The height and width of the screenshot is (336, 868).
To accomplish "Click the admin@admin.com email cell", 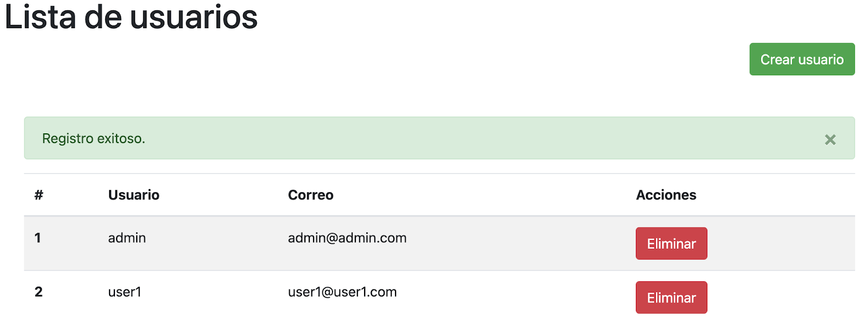I will pyautogui.click(x=347, y=238).
